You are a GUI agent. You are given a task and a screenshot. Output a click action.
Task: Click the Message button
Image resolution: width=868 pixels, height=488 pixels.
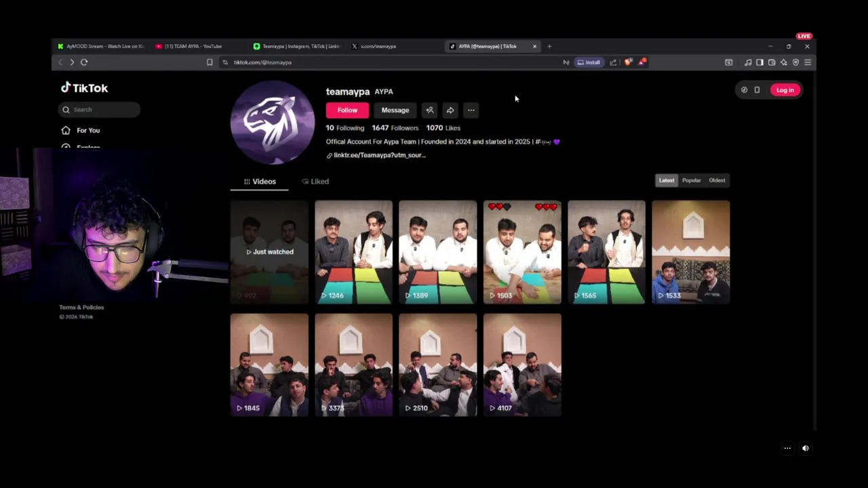[395, 110]
